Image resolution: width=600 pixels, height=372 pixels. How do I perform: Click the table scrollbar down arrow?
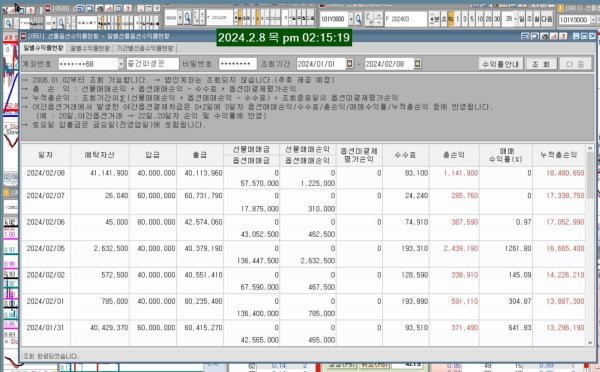coord(590,343)
